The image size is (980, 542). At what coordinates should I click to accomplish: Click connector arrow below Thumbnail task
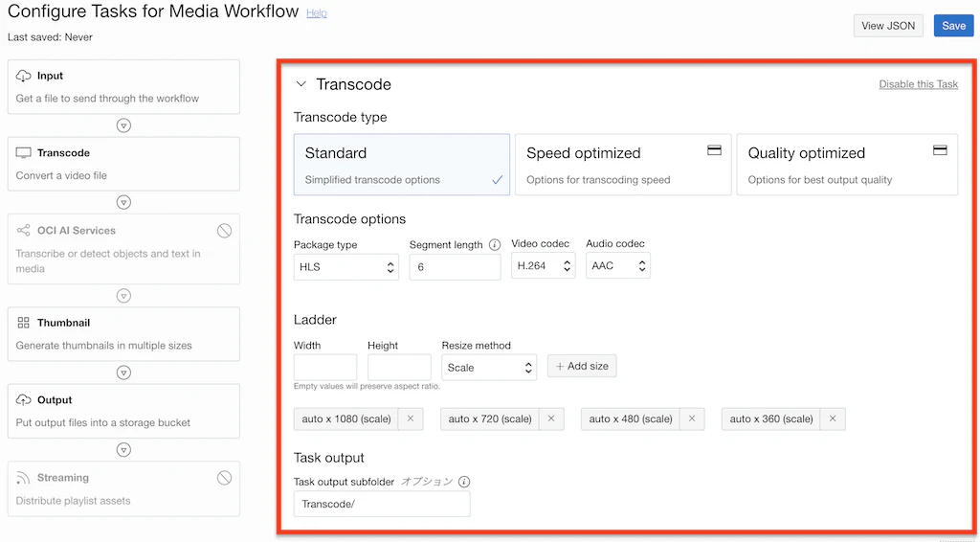pos(123,373)
